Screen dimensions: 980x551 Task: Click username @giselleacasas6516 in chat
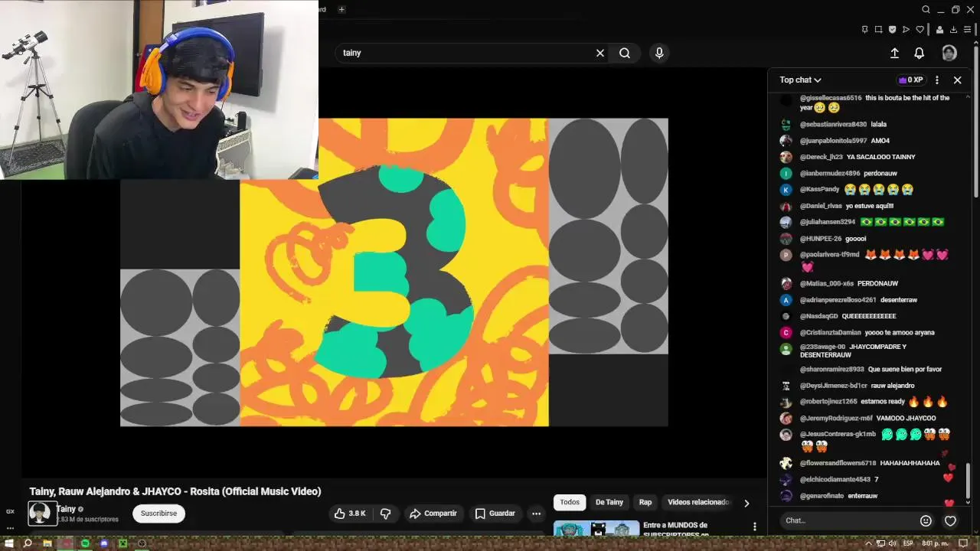coord(831,98)
